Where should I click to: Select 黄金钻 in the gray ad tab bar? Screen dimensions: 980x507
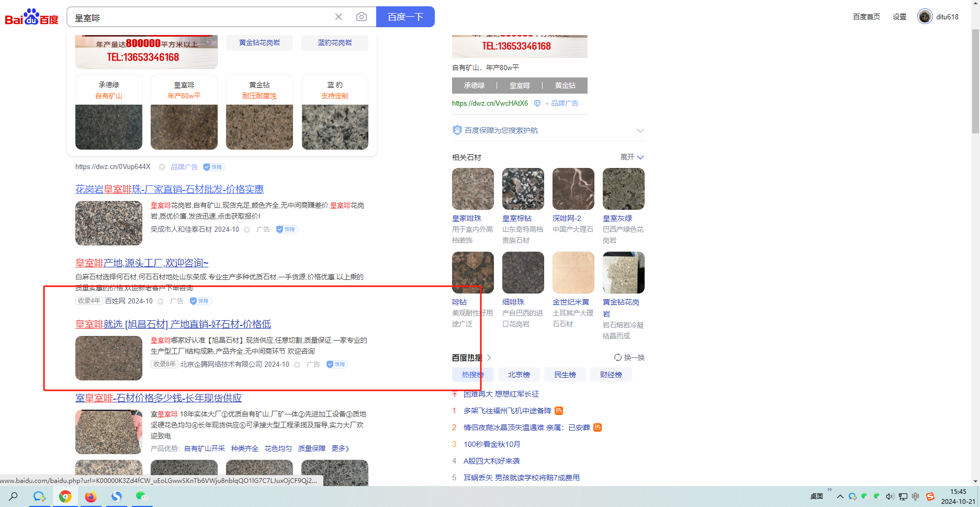(565, 85)
